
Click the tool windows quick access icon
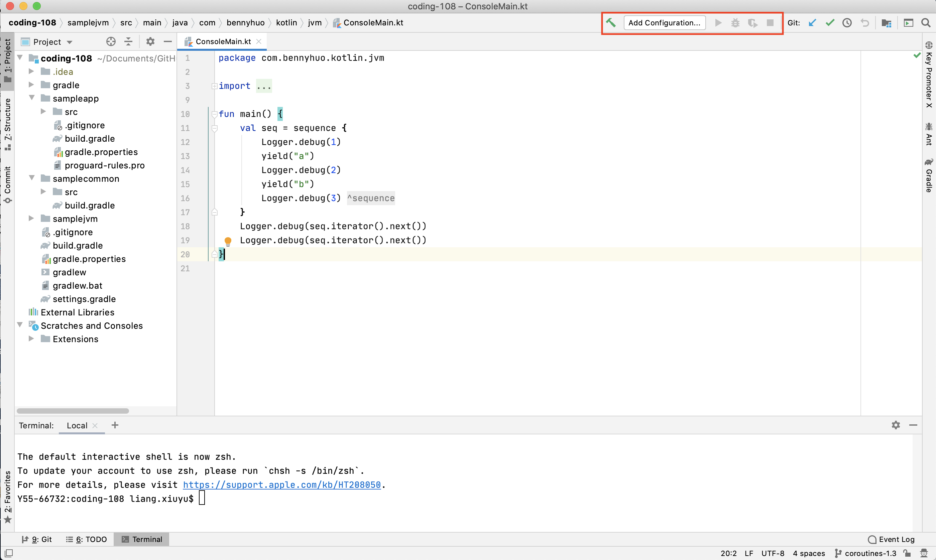pos(9,553)
